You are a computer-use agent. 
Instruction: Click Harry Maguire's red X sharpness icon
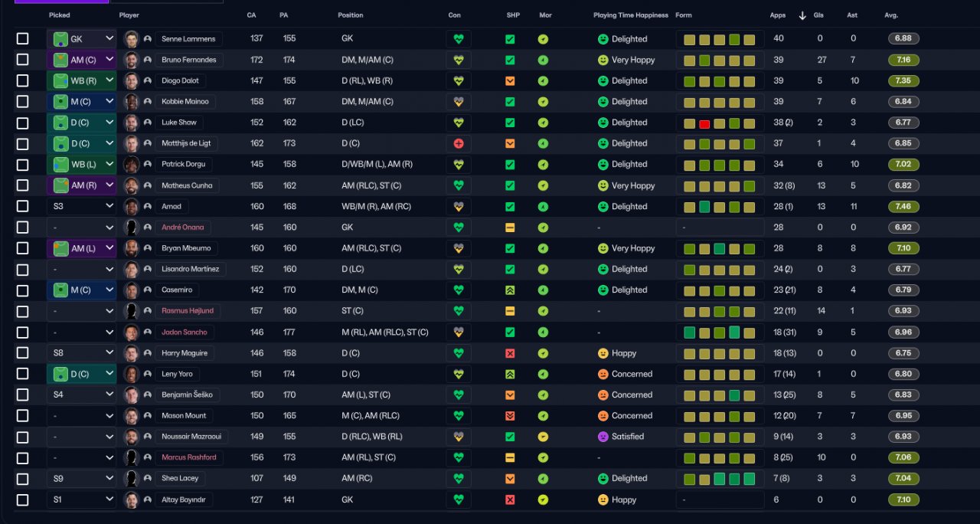(x=510, y=353)
